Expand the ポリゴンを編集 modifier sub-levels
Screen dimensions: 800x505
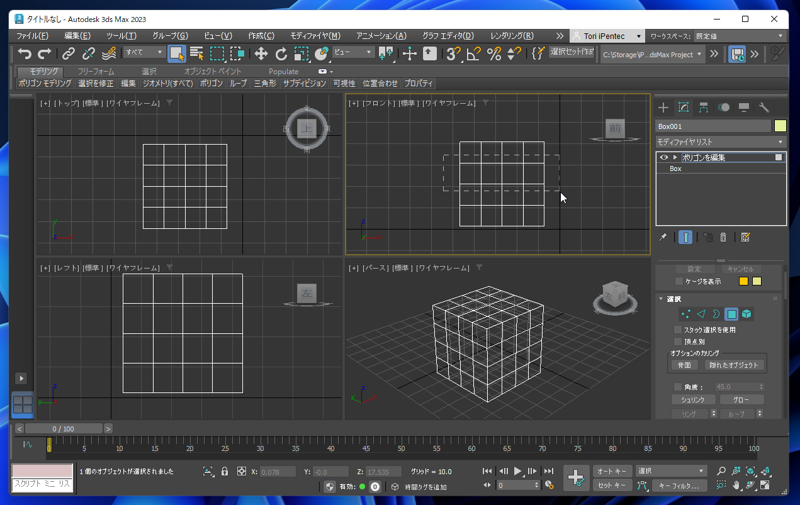pyautogui.click(x=675, y=158)
